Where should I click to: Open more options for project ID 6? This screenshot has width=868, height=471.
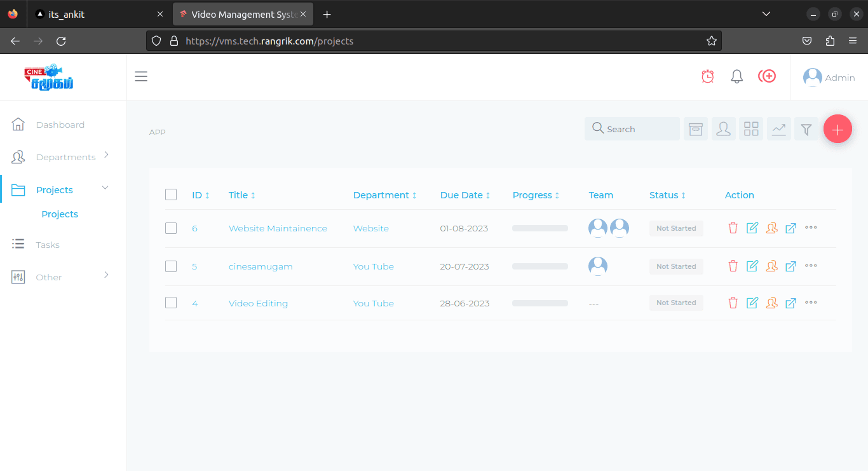(x=811, y=228)
